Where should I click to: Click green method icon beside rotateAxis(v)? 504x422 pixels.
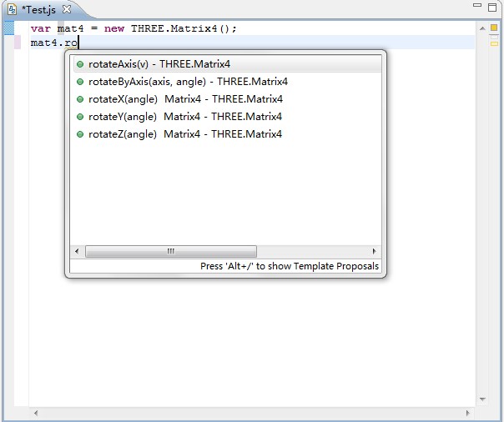coord(80,64)
